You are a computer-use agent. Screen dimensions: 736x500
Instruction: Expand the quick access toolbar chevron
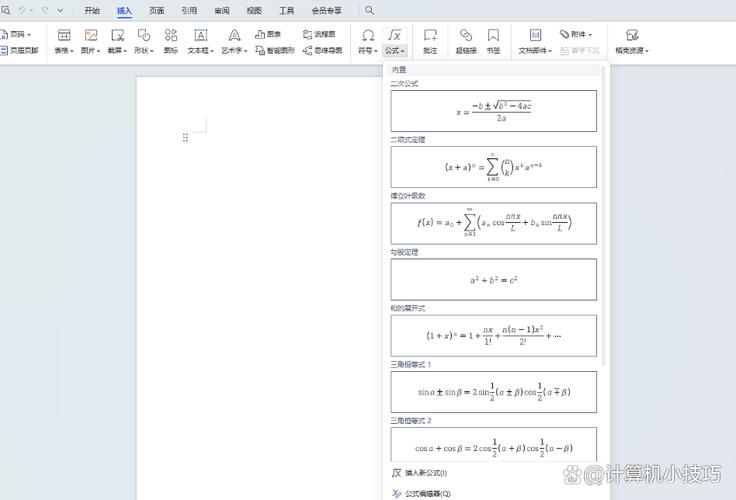pos(60,10)
